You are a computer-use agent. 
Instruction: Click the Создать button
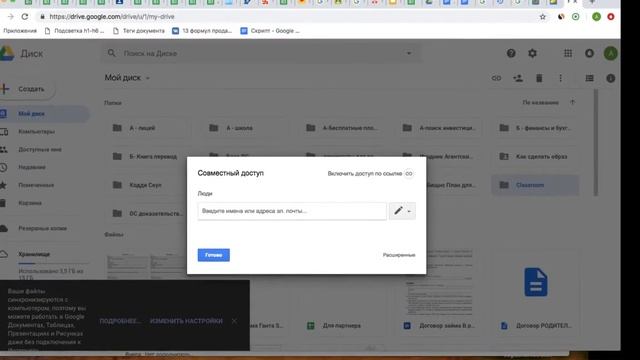point(27,89)
